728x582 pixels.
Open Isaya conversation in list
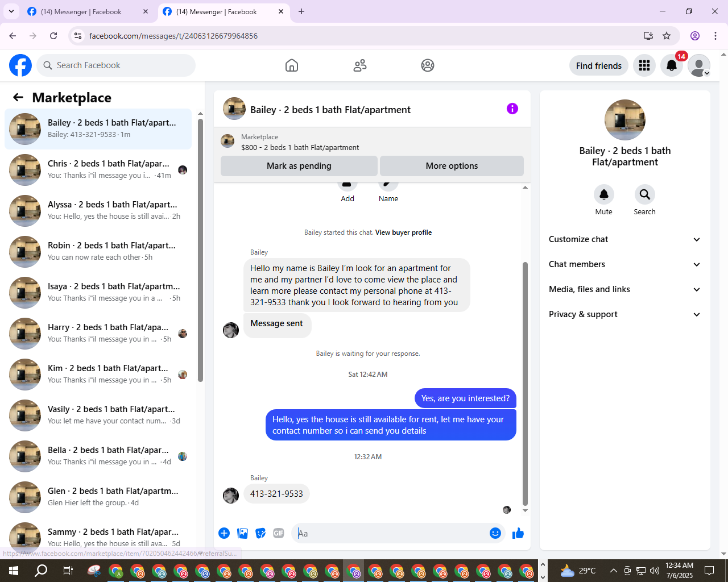coord(98,293)
